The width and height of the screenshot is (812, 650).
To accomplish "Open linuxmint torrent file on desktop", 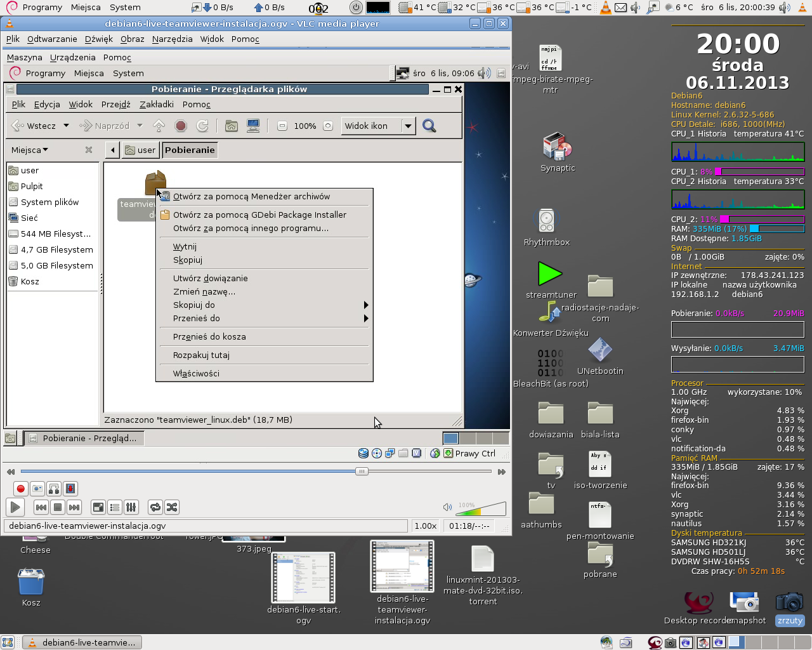I will [x=483, y=575].
